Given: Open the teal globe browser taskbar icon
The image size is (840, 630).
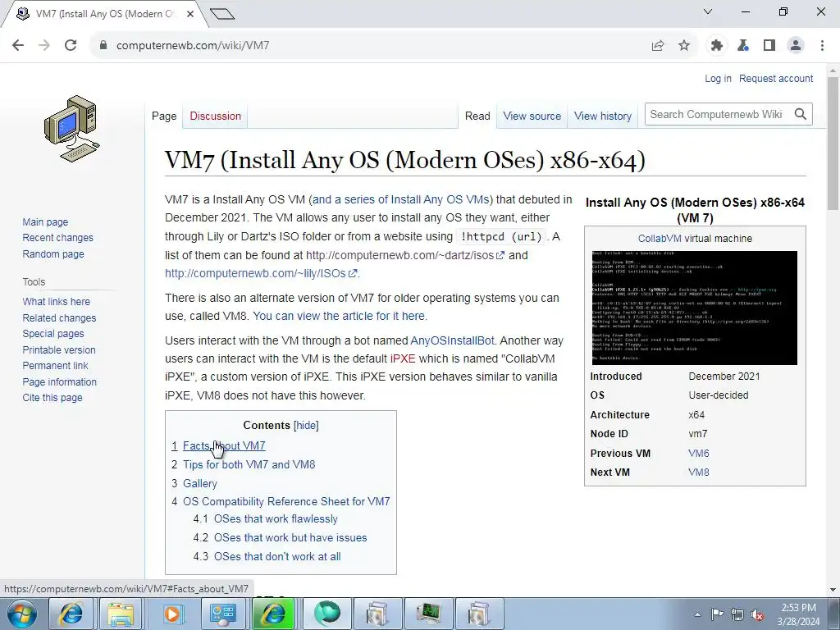Looking at the screenshot, I should tap(326, 614).
